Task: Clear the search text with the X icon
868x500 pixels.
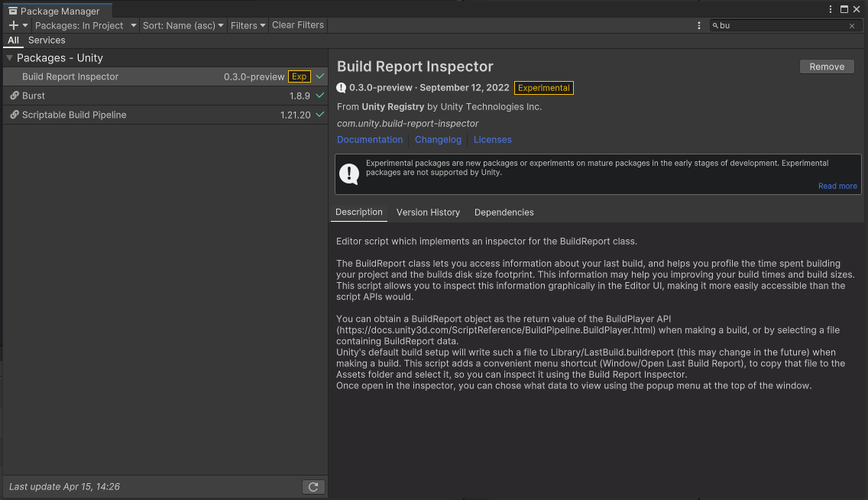Action: tap(852, 26)
